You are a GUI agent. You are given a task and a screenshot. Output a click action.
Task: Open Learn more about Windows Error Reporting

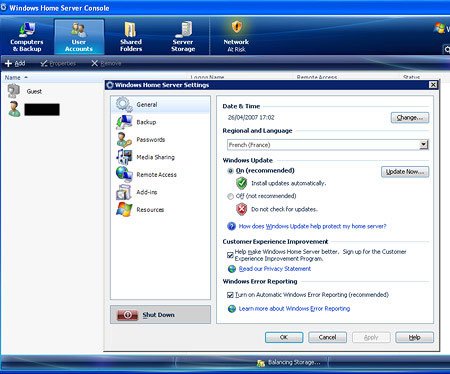[x=294, y=309]
